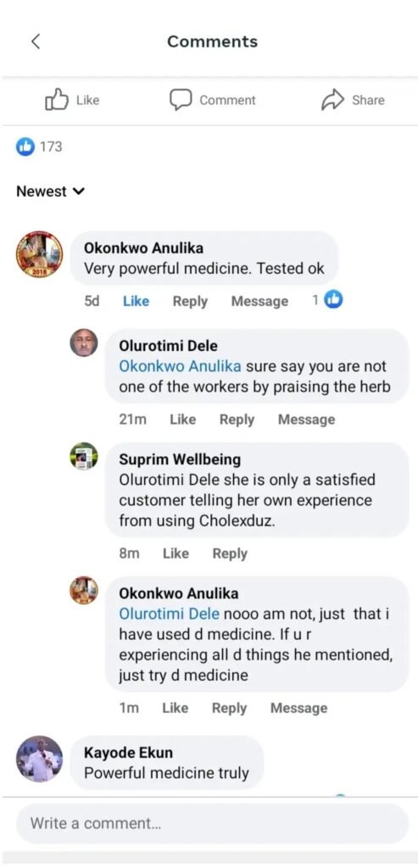Message Olurotimi Dele from his reply
418x868 pixels.
click(x=306, y=420)
